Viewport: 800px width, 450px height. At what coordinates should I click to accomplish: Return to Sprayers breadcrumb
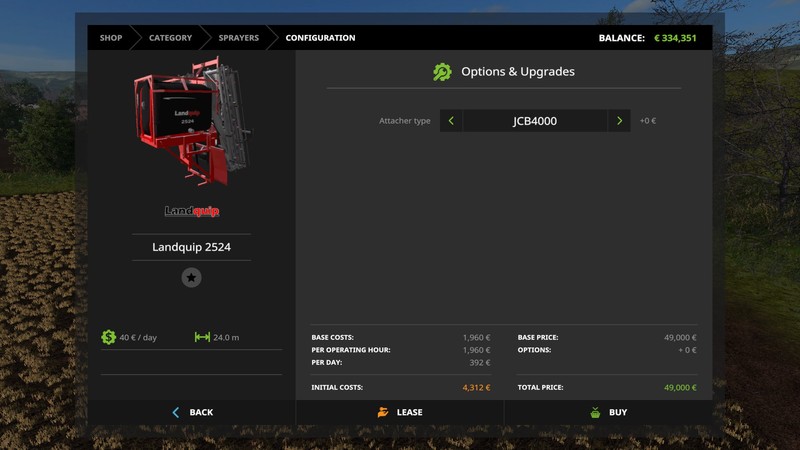pos(239,38)
